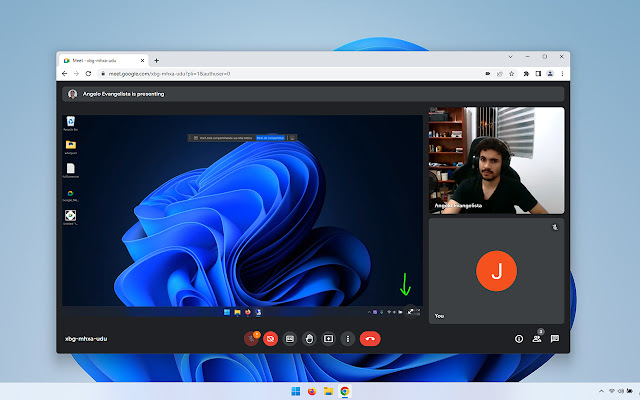The image size is (640, 400).
Task: Go forward in Chrome
Action: (x=76, y=73)
